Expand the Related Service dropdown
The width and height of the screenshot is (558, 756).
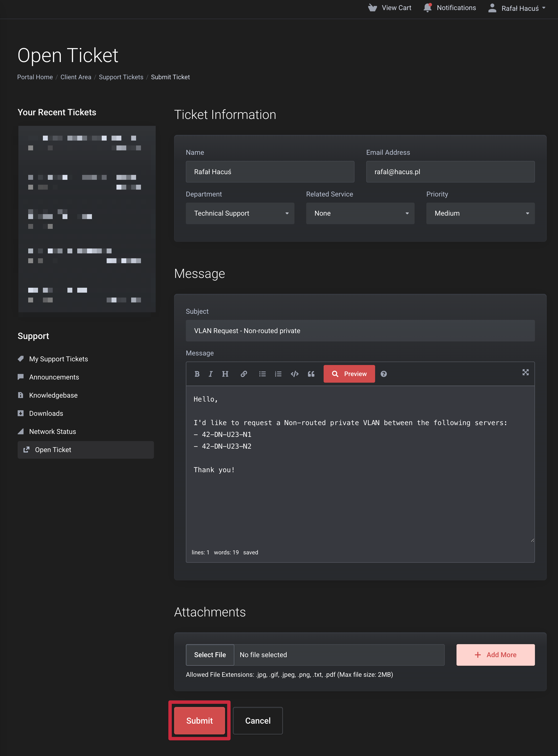coord(360,213)
